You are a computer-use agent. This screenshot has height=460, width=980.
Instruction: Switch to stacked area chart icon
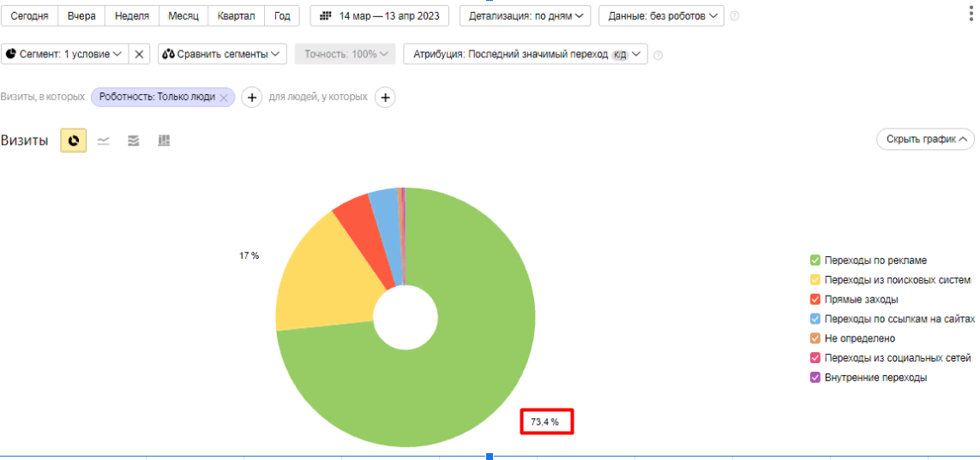[133, 141]
